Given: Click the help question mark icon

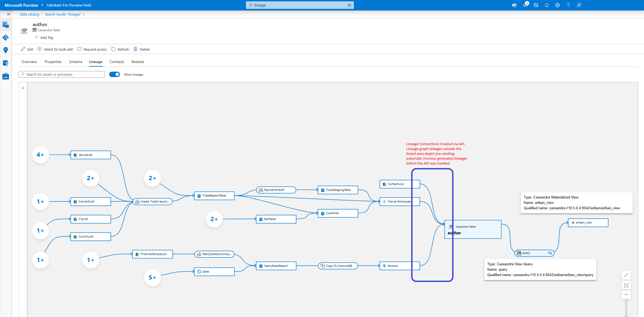Looking at the screenshot, I should (x=568, y=5).
